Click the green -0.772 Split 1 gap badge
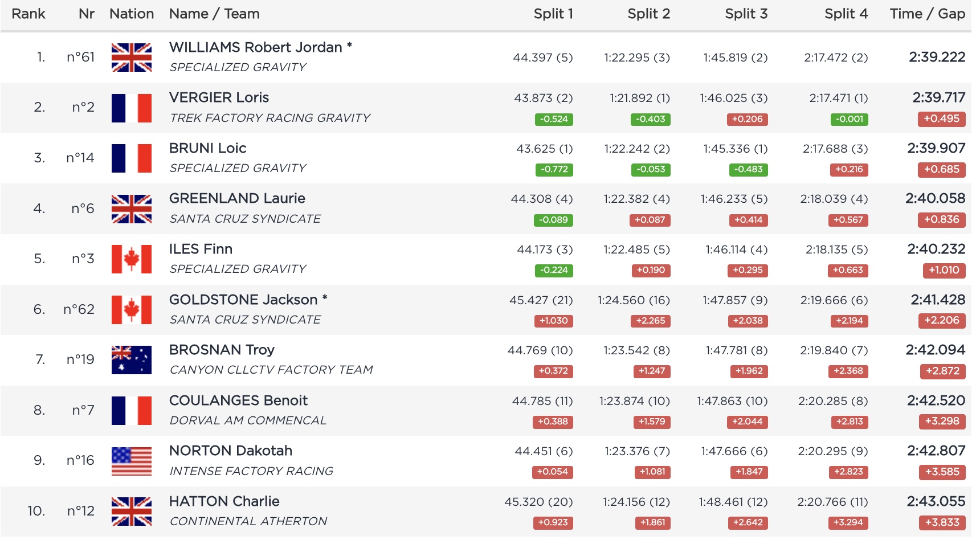 tap(554, 170)
